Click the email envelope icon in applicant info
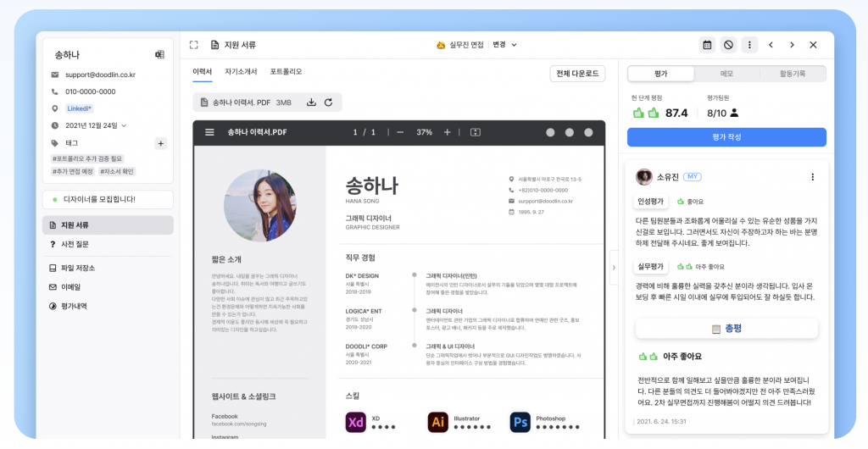868x449 pixels. 55,75
